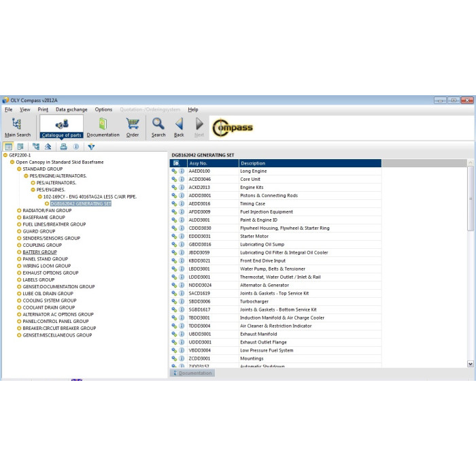Click the parts table scrollbar down arrow
The image size is (476, 476).
[471, 364]
